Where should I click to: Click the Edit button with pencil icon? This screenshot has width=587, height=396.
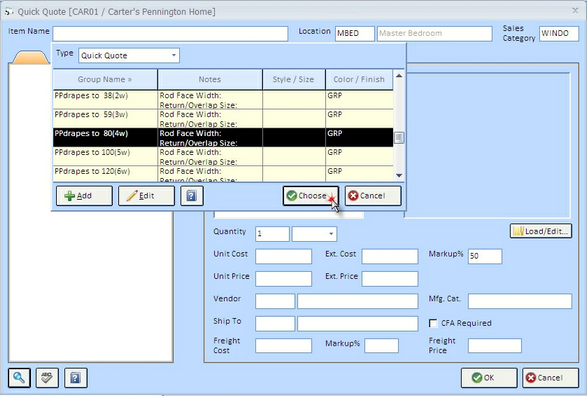(x=146, y=196)
